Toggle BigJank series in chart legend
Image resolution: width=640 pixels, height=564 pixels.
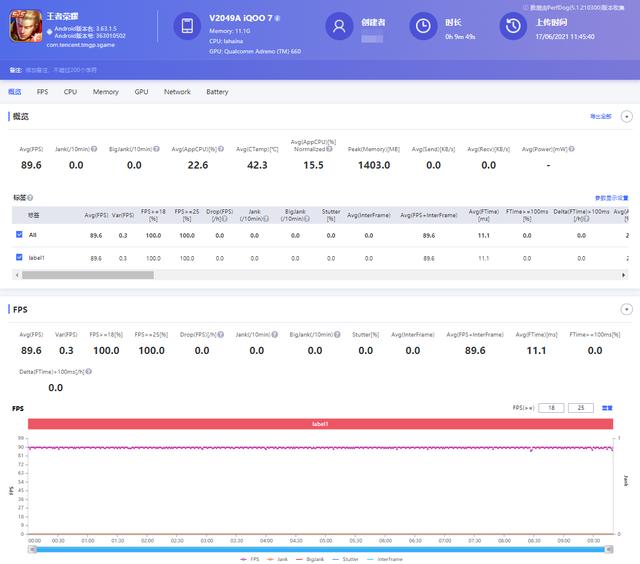pos(309,559)
